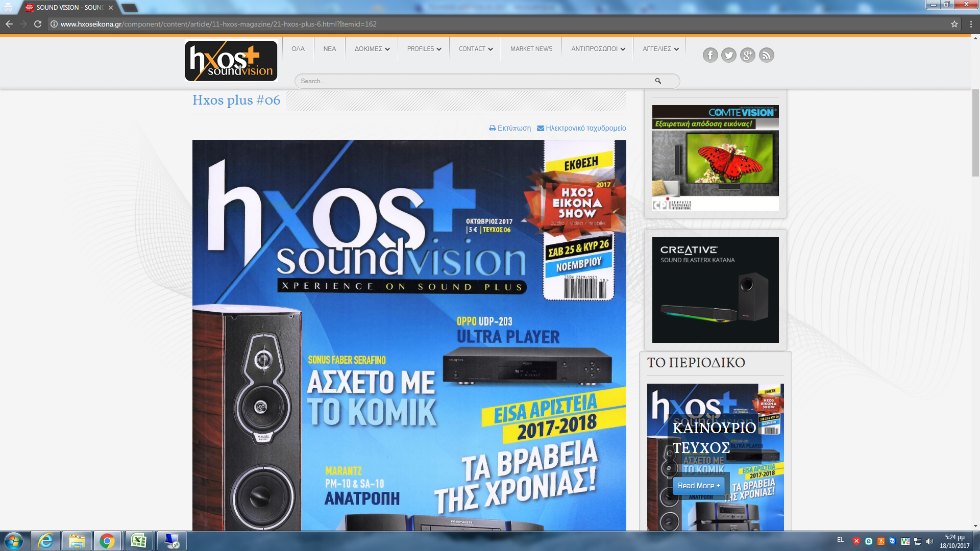
Task: Expand the CONTACT dropdown menu
Action: click(x=476, y=49)
